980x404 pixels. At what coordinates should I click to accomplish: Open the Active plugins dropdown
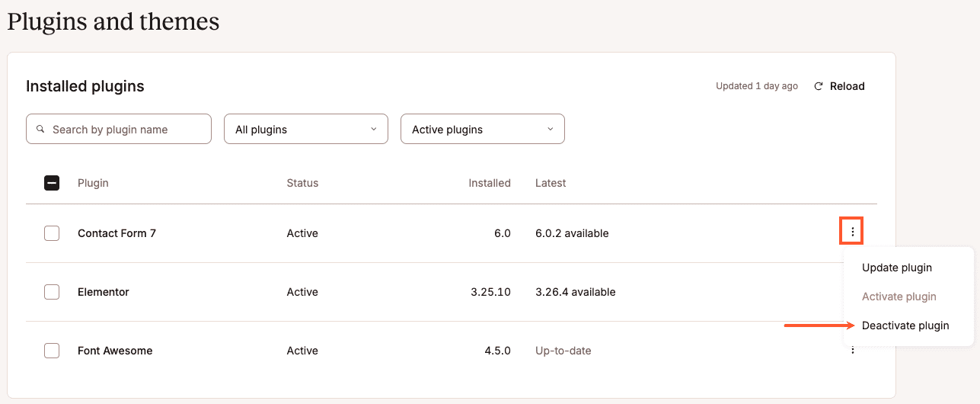coord(483,129)
